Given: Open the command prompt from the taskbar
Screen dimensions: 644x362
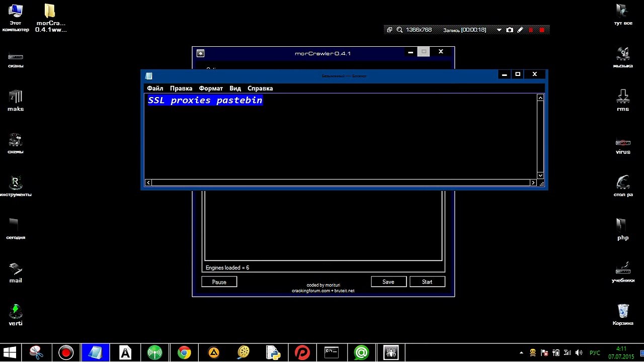Looking at the screenshot, I should [332, 352].
